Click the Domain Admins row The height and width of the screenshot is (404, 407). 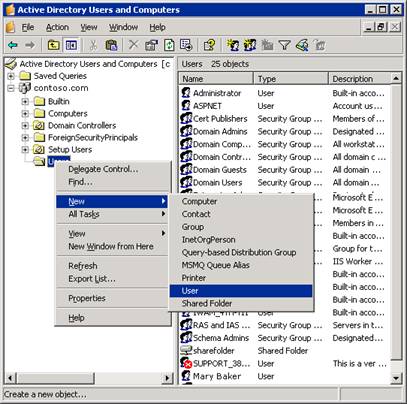[x=284, y=131]
